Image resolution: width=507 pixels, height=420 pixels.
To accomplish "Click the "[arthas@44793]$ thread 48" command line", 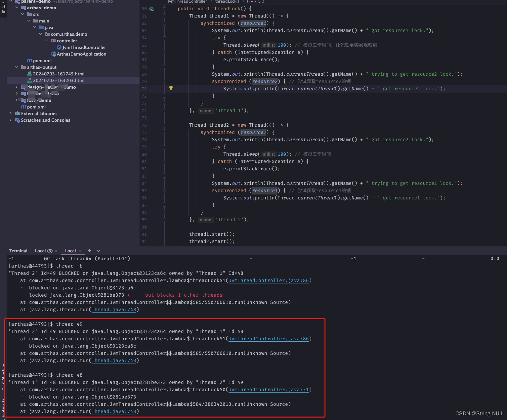I will (x=45, y=375).
